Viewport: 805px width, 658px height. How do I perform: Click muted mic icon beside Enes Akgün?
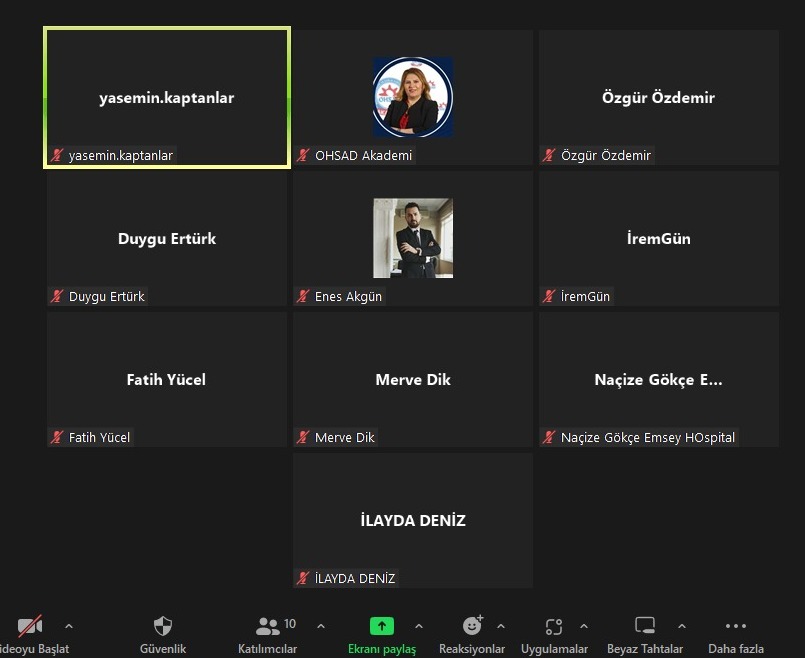click(303, 296)
